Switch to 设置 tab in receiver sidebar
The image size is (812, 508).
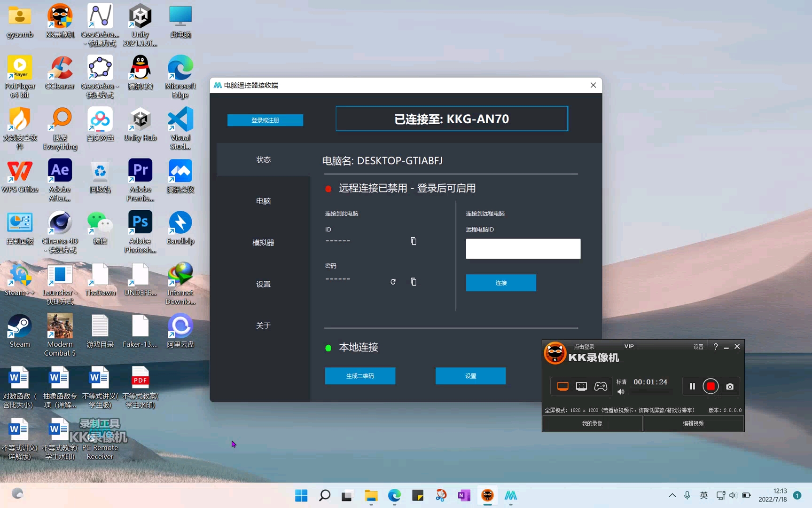(x=263, y=284)
